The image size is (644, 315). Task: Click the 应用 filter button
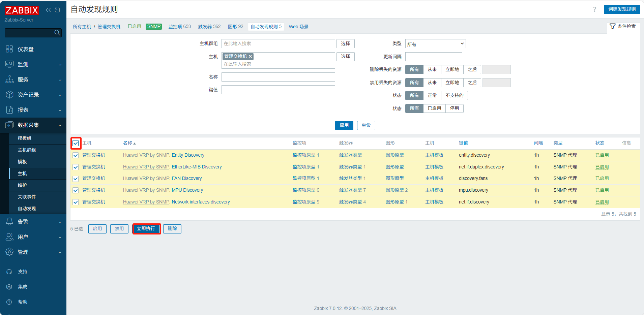(344, 125)
